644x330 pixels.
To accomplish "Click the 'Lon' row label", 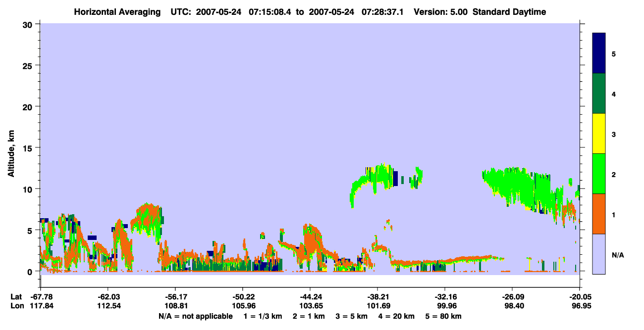I will click(16, 306).
